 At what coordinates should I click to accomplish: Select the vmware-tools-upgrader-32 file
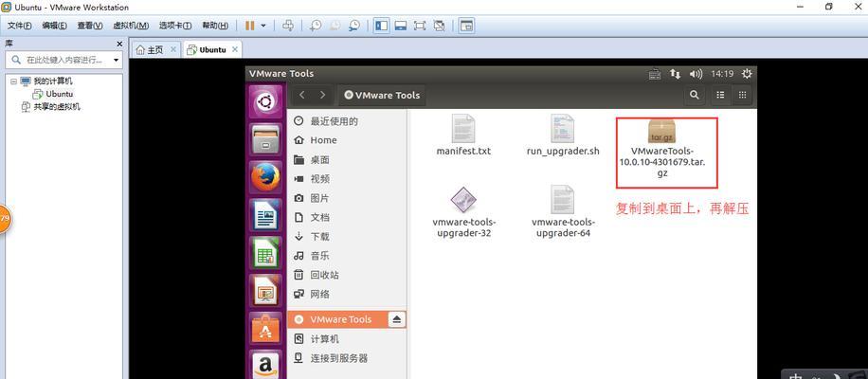(463, 212)
